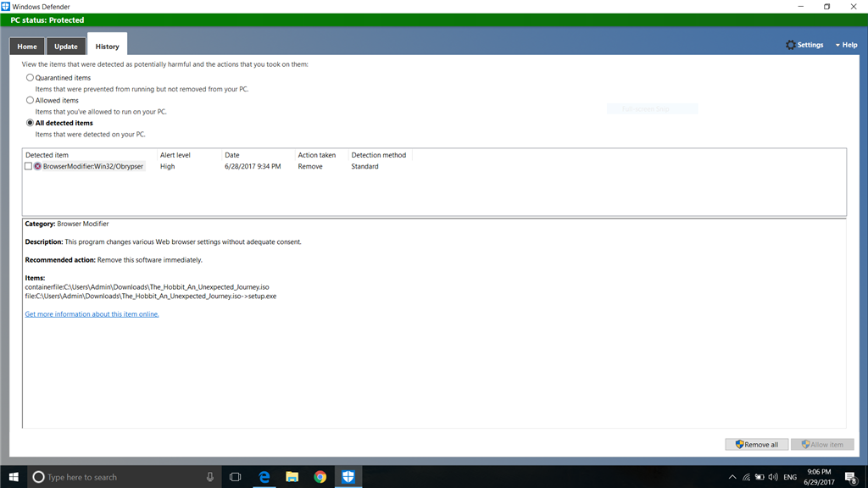Open File Explorer from the taskbar

click(292, 477)
